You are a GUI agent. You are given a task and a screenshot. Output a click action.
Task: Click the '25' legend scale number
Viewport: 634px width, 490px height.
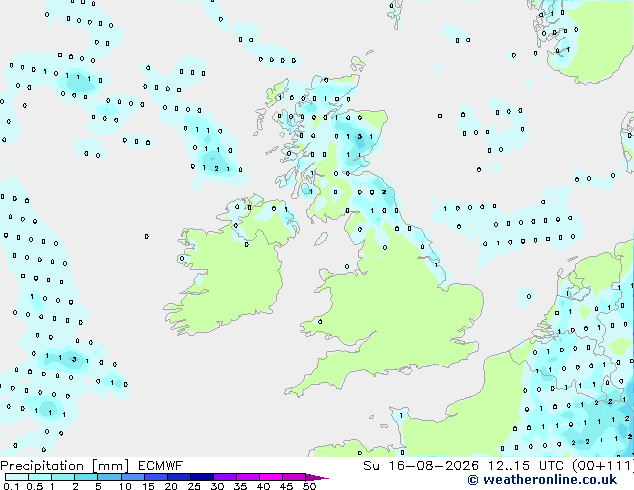[194, 486]
